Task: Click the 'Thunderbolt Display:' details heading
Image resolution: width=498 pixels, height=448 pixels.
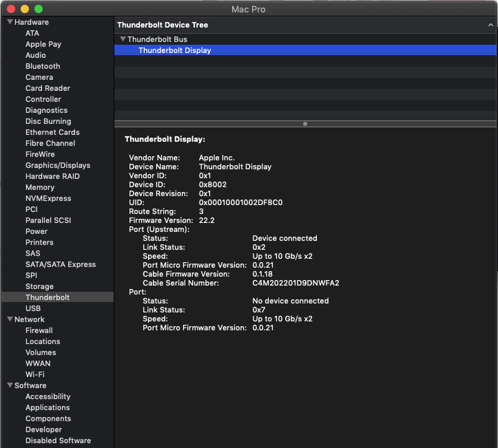Action: pos(165,139)
